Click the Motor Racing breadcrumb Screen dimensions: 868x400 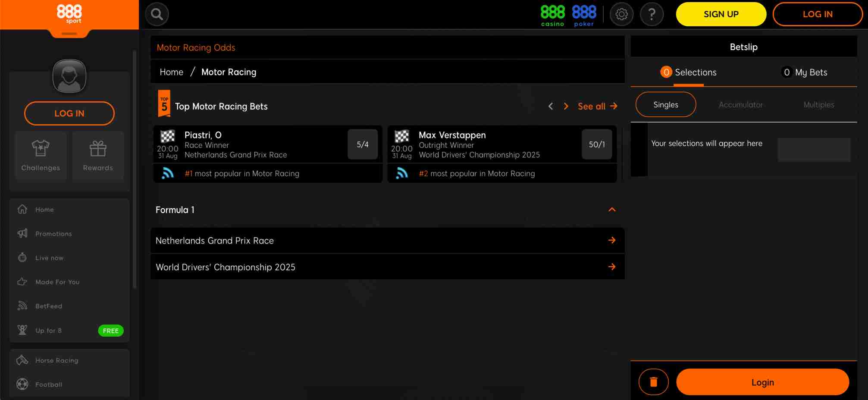tap(229, 72)
